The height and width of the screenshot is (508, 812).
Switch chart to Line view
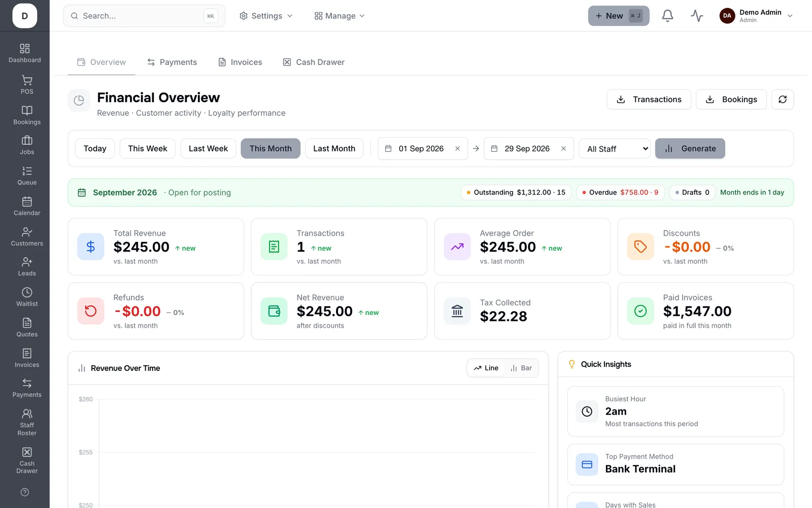pos(486,368)
